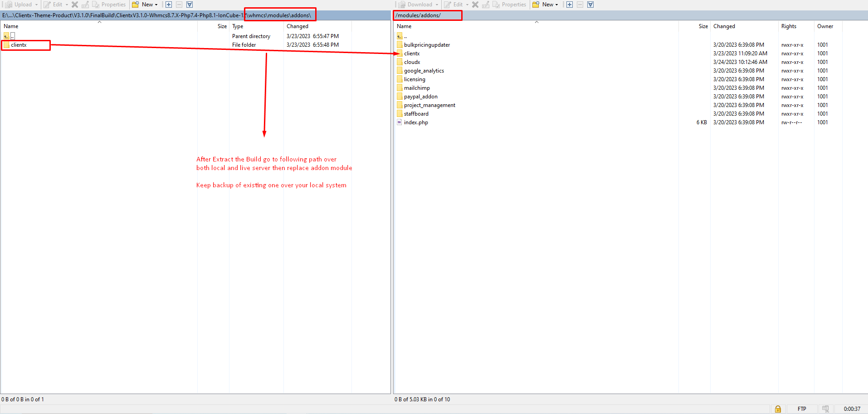Select the local clientx folder
868x414 pixels.
[x=19, y=45]
